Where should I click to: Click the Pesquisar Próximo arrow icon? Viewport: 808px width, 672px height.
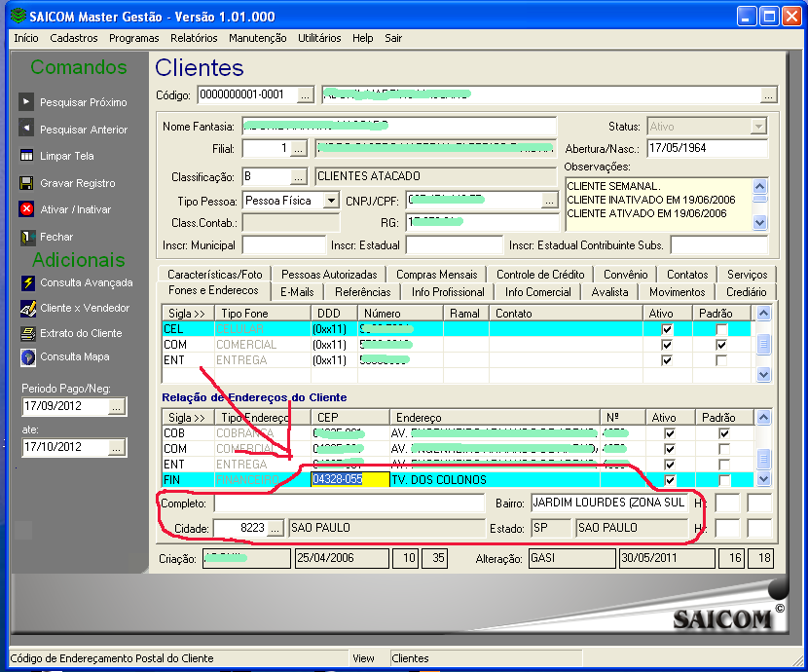(26, 101)
